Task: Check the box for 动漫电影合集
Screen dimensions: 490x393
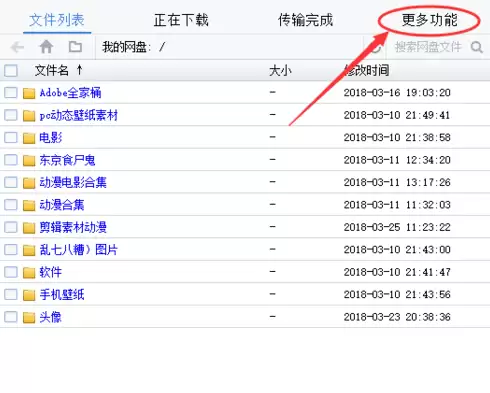Action: 11,182
